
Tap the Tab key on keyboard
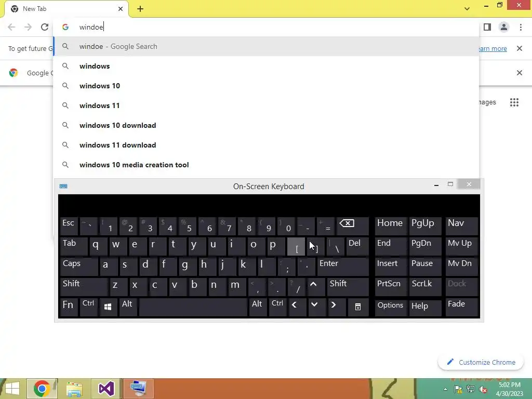coord(74,247)
